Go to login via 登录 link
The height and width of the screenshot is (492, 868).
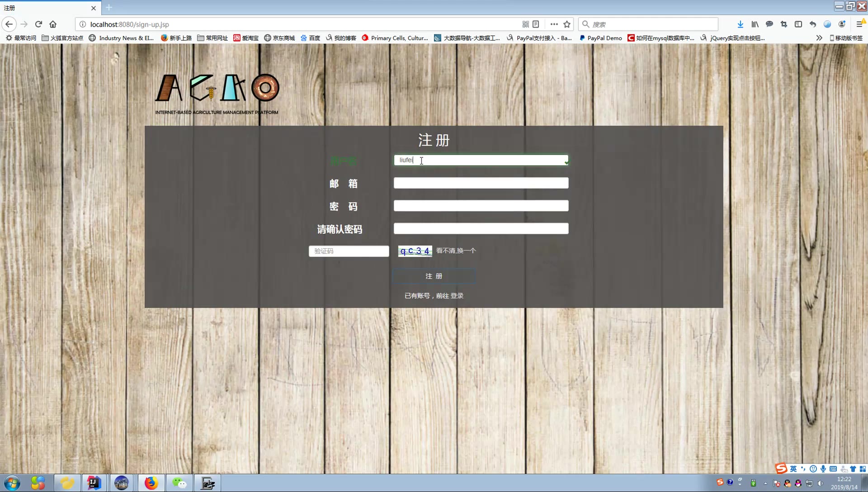pyautogui.click(x=457, y=296)
